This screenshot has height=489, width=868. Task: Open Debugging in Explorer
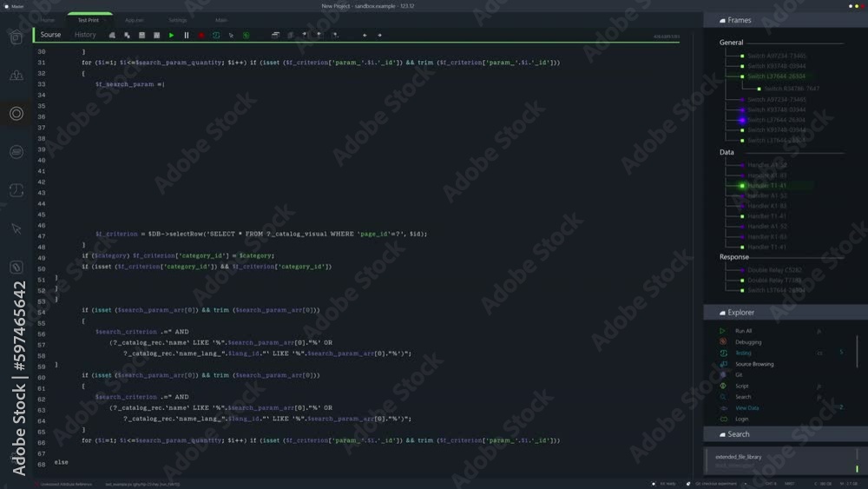coord(748,342)
